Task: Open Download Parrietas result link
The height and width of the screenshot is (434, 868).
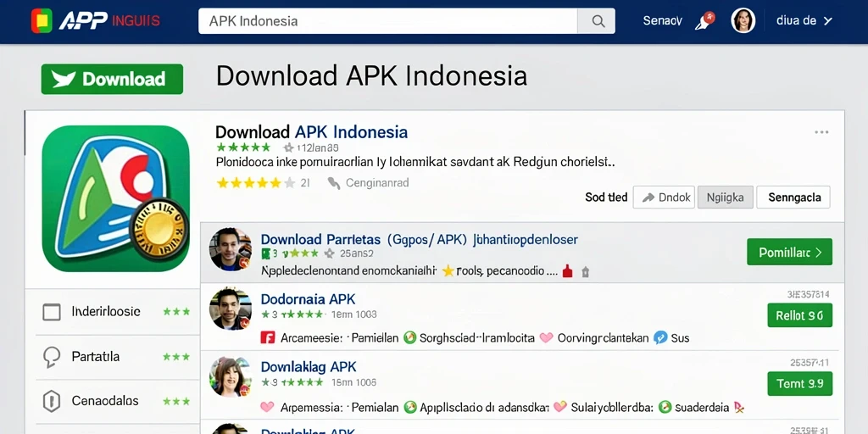Action: coord(419,239)
